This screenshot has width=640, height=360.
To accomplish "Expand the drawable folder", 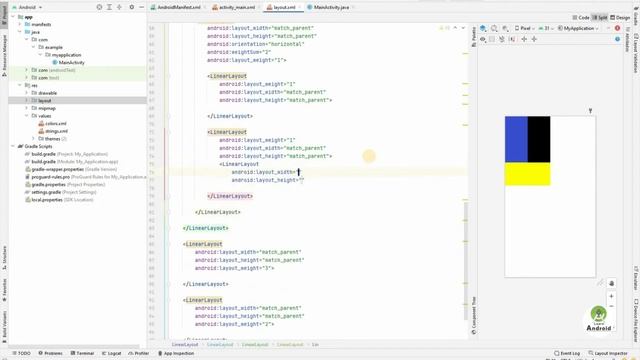I will [27, 93].
